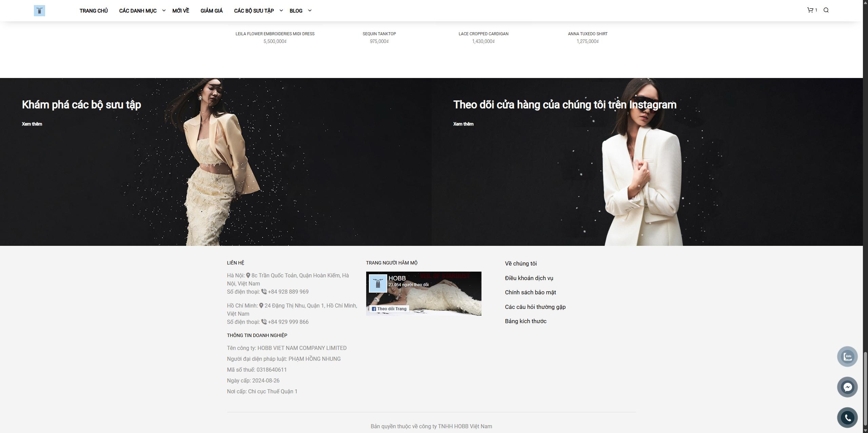Click the LIÊN HỆ footer heading

click(235, 263)
